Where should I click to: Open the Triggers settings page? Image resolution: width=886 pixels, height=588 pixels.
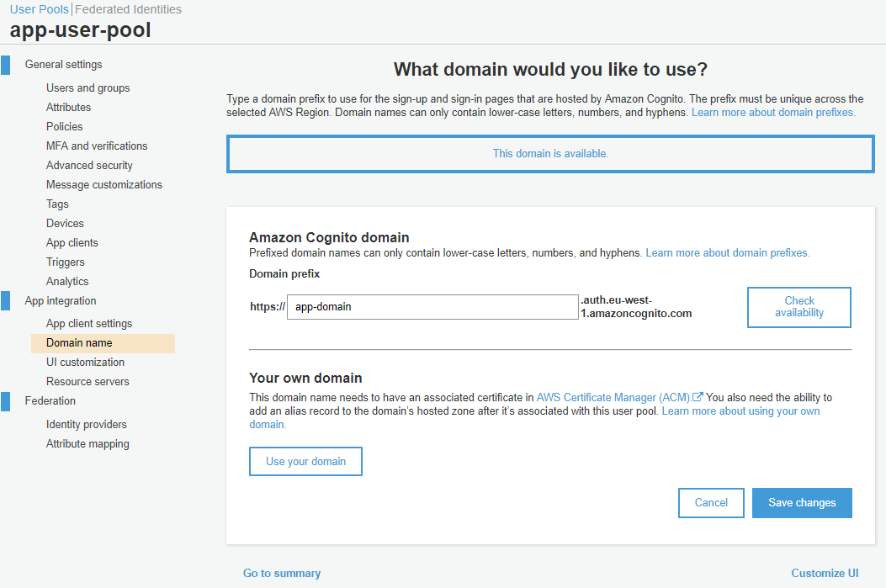(x=66, y=262)
